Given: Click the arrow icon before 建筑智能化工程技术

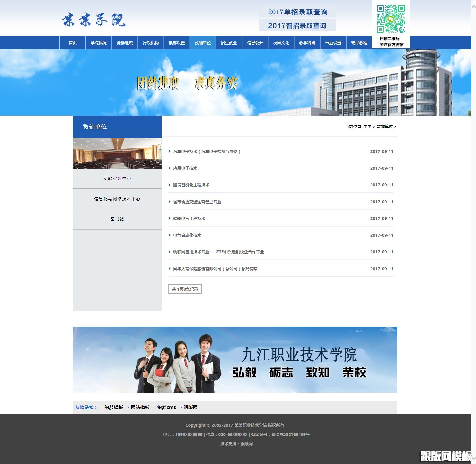Looking at the screenshot, I should click(170, 185).
